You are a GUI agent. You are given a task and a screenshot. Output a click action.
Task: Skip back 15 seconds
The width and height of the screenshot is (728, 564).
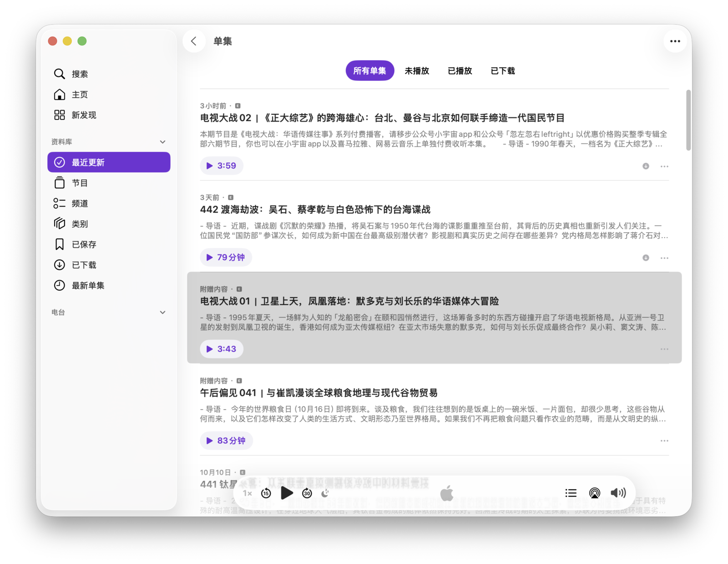coord(266,493)
